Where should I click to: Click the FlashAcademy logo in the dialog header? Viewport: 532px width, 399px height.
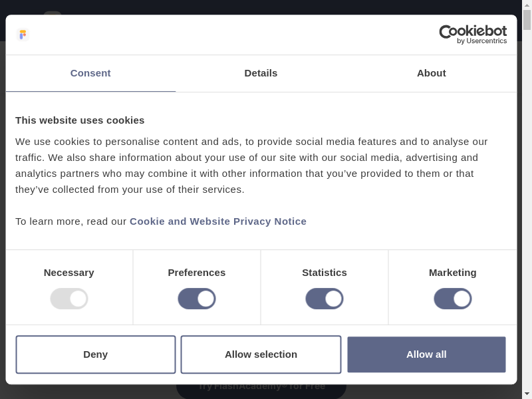pyautogui.click(x=23, y=35)
